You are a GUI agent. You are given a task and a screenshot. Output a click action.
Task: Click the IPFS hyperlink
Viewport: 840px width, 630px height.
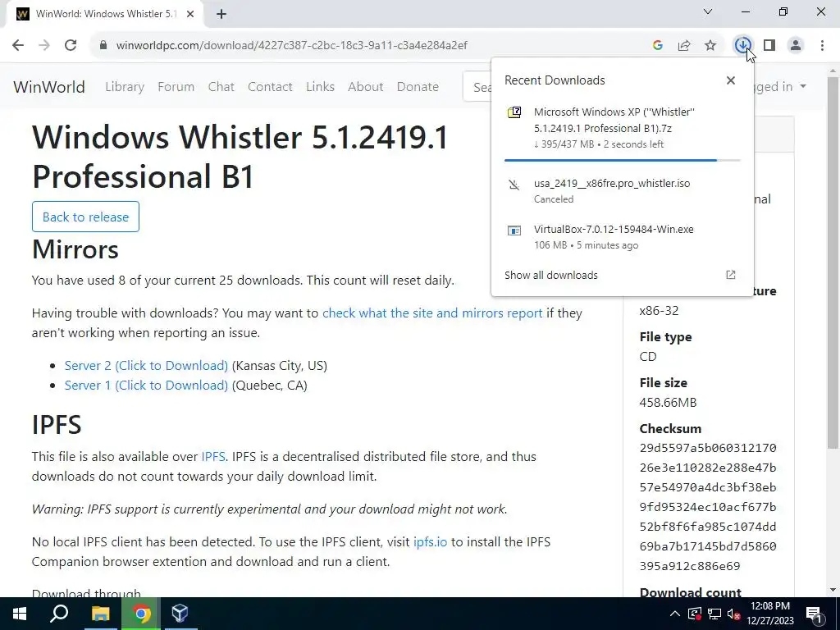[x=213, y=456]
